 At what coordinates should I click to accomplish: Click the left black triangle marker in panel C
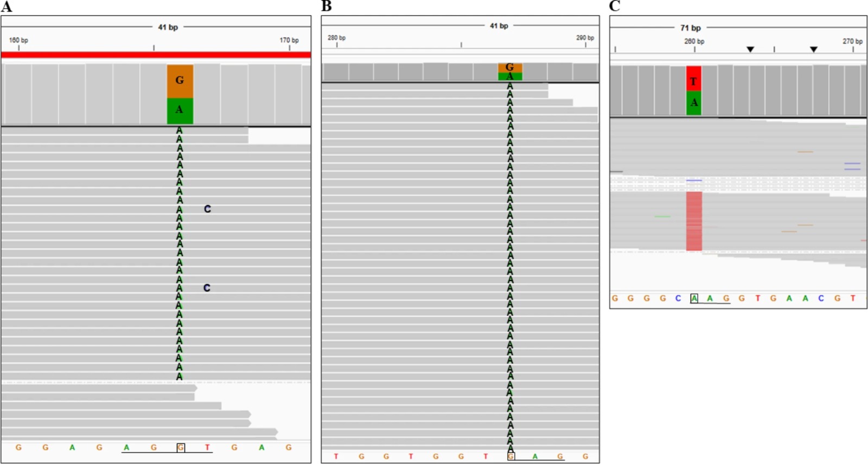pos(750,49)
